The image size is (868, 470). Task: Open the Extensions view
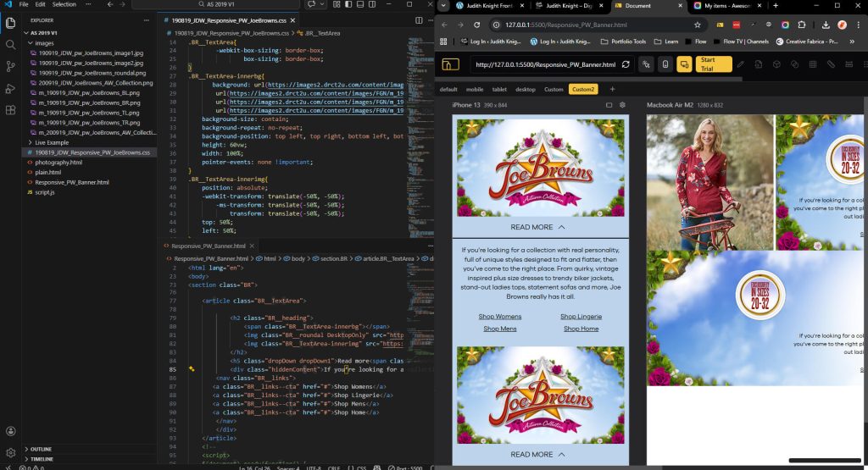(10, 110)
